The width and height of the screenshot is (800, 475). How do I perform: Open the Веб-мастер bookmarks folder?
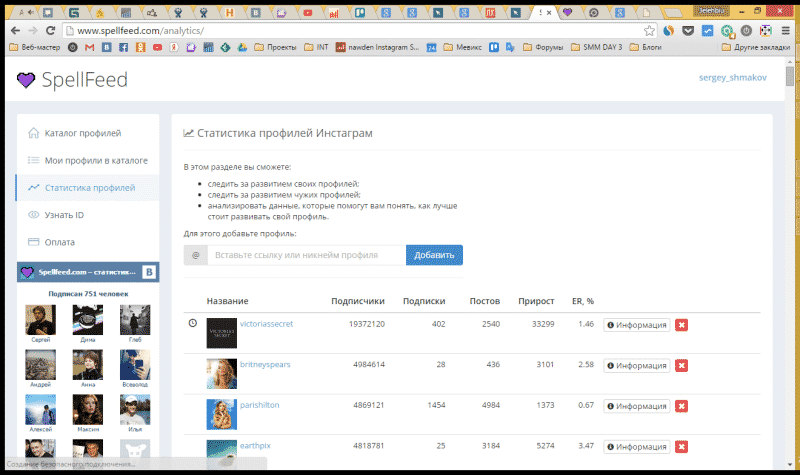35,47
